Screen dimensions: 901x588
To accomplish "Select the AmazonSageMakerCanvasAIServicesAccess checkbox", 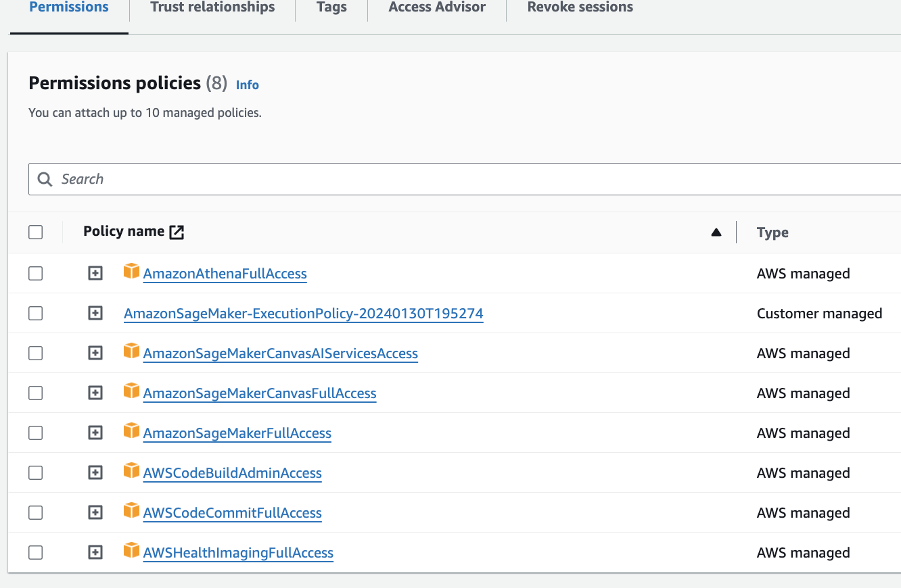I will [36, 353].
